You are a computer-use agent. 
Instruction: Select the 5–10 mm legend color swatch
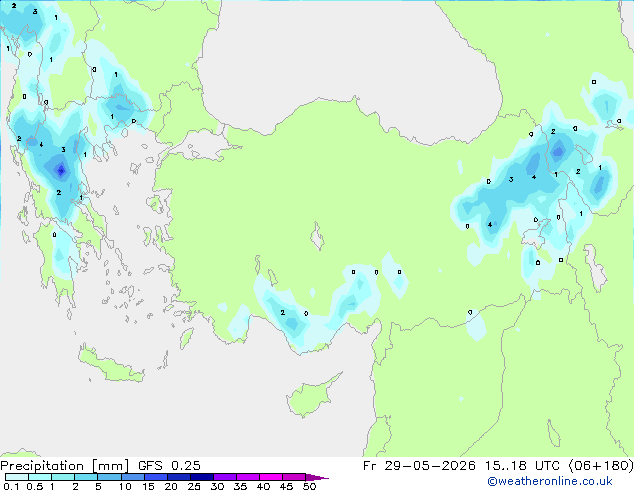pos(110,477)
